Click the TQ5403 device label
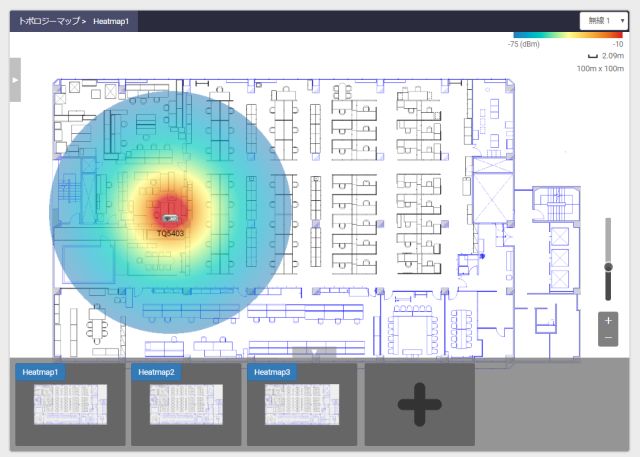The image size is (640, 457). 170,233
